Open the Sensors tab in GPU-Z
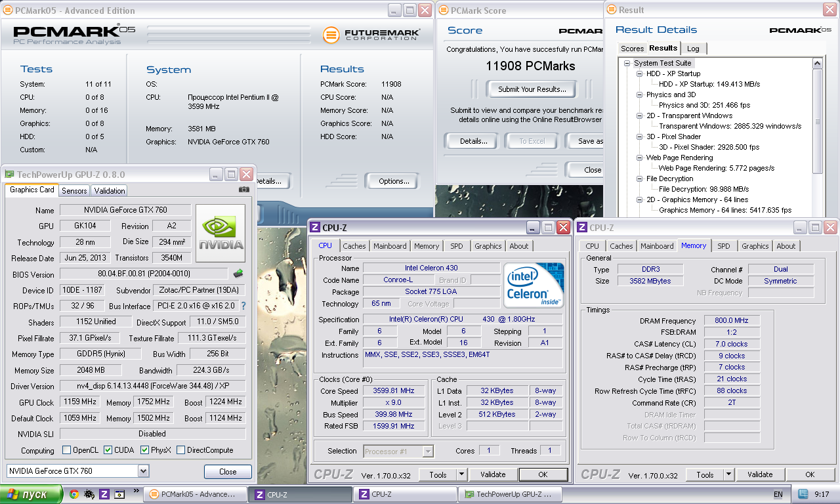This screenshot has width=840, height=504. (74, 191)
